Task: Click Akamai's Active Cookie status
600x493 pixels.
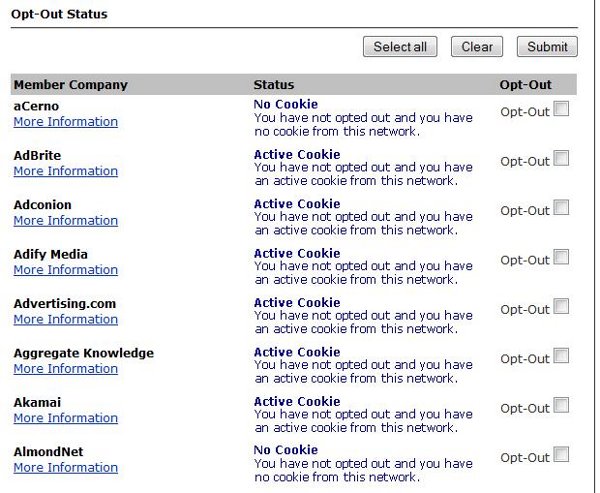Action: [x=297, y=401]
